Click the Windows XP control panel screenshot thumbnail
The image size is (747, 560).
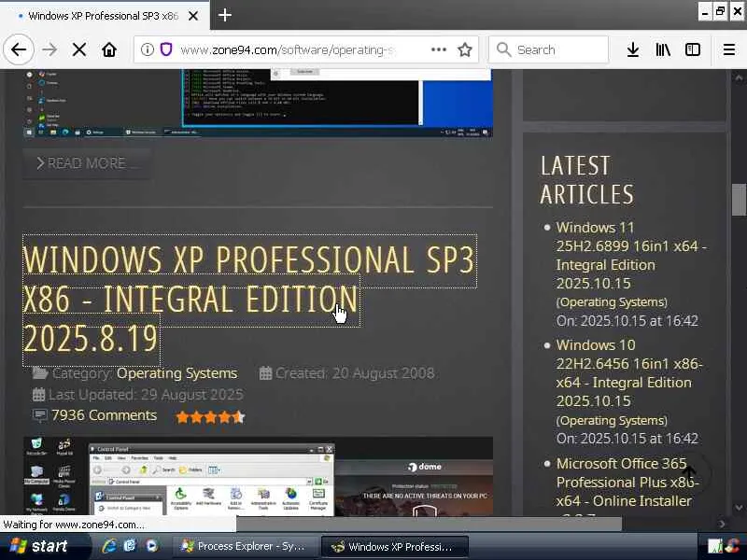tap(258, 476)
